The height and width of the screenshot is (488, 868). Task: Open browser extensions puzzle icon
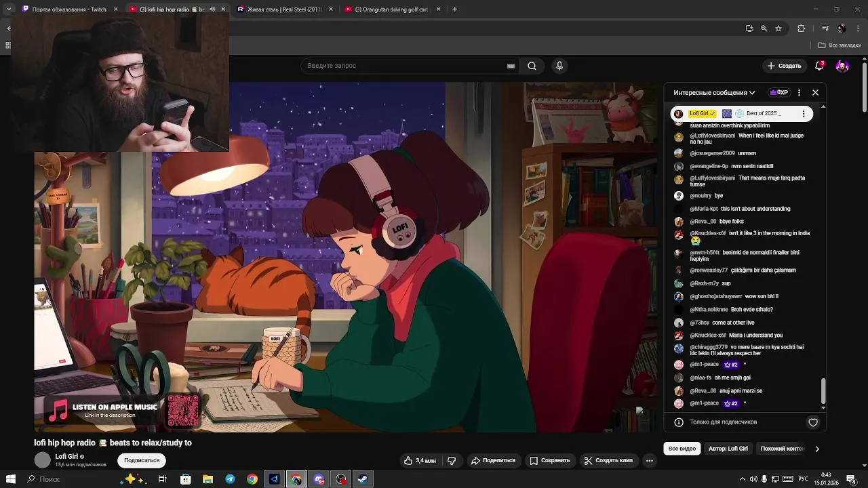tap(801, 28)
